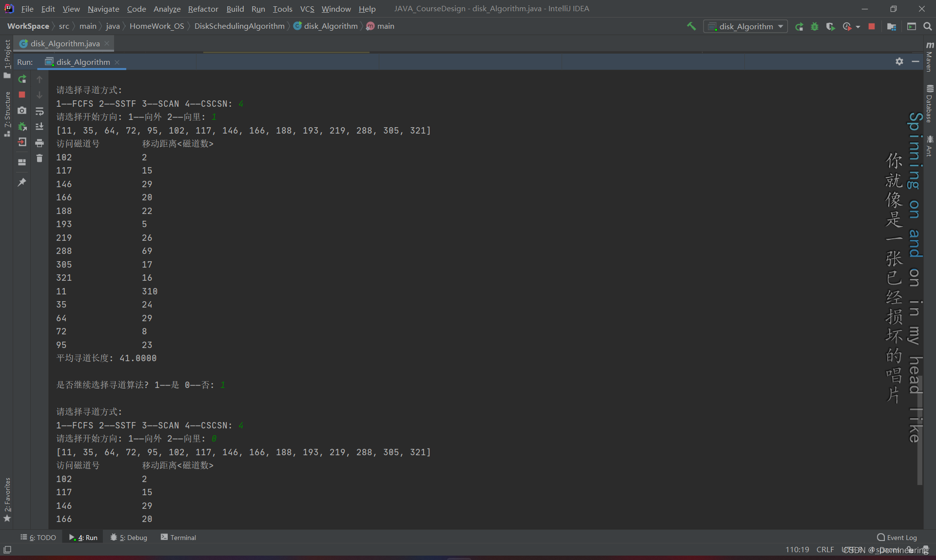The width and height of the screenshot is (936, 560).
Task: Toggle soft-wrap in Run console
Action: (39, 111)
